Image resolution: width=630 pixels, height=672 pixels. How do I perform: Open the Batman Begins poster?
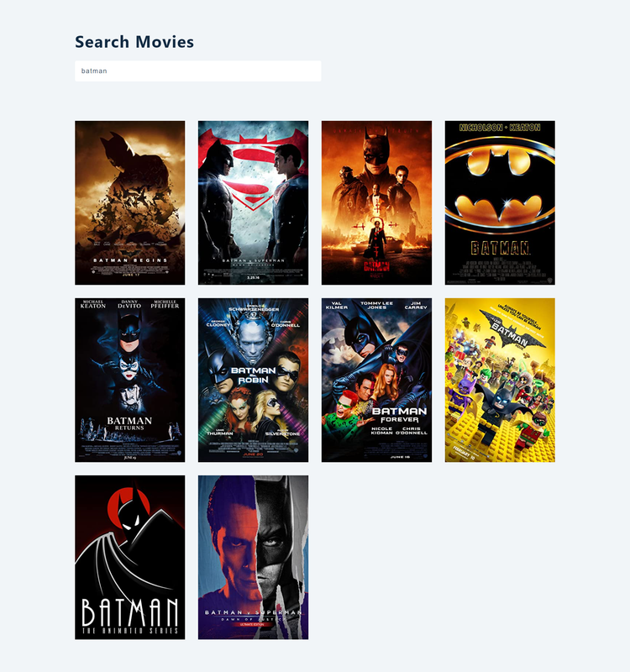130,202
